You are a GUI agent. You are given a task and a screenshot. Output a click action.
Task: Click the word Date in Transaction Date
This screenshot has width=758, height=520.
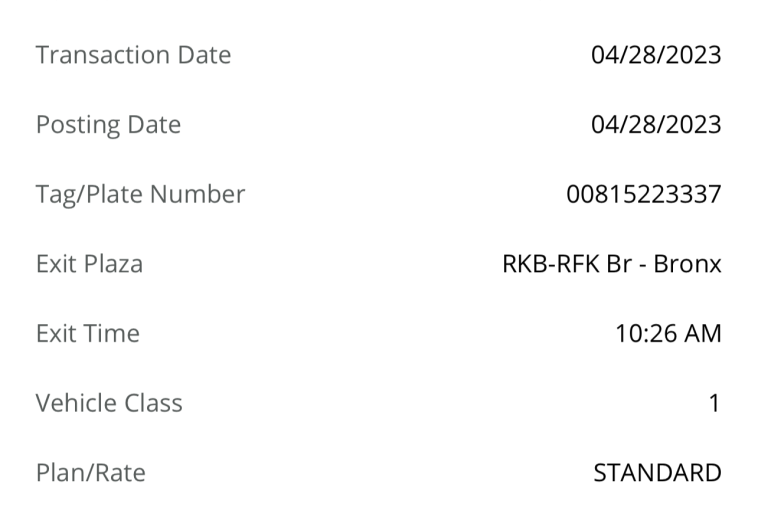point(204,55)
